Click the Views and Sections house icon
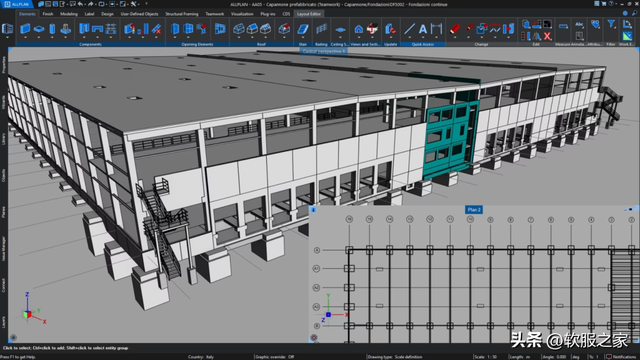Screen dimensions: 640x360 tap(358, 29)
